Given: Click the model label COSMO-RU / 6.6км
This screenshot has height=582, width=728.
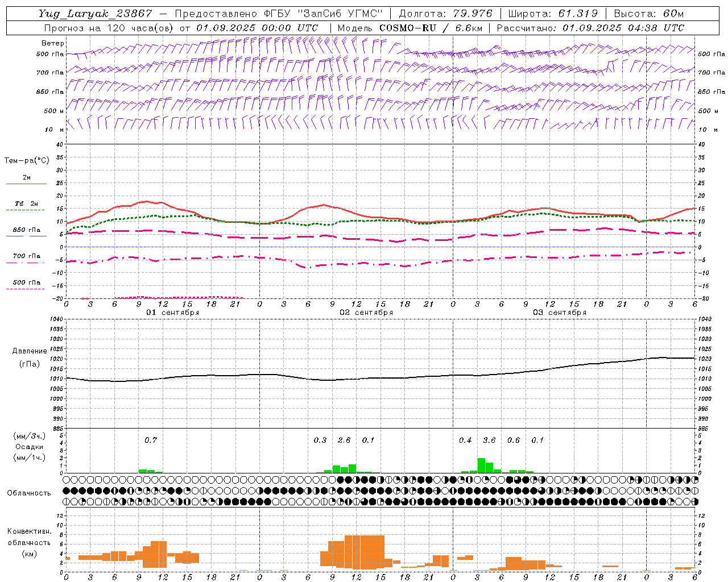Looking at the screenshot, I should 431,28.
